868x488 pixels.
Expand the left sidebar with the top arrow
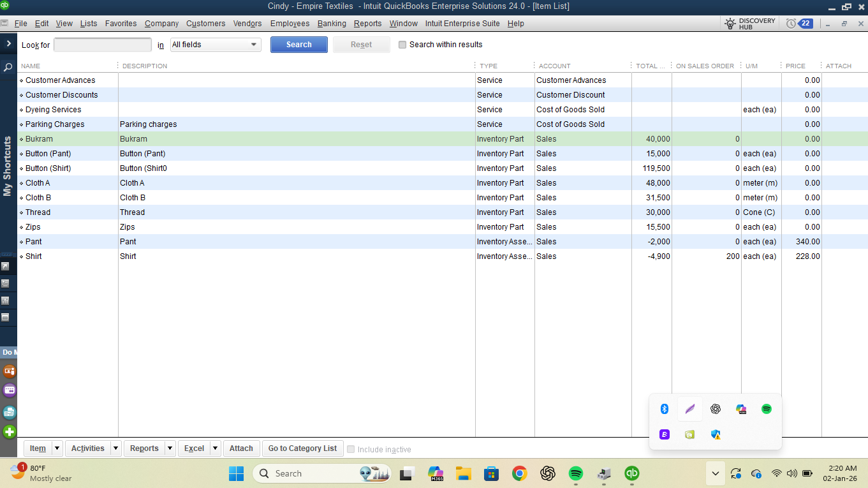(x=8, y=43)
